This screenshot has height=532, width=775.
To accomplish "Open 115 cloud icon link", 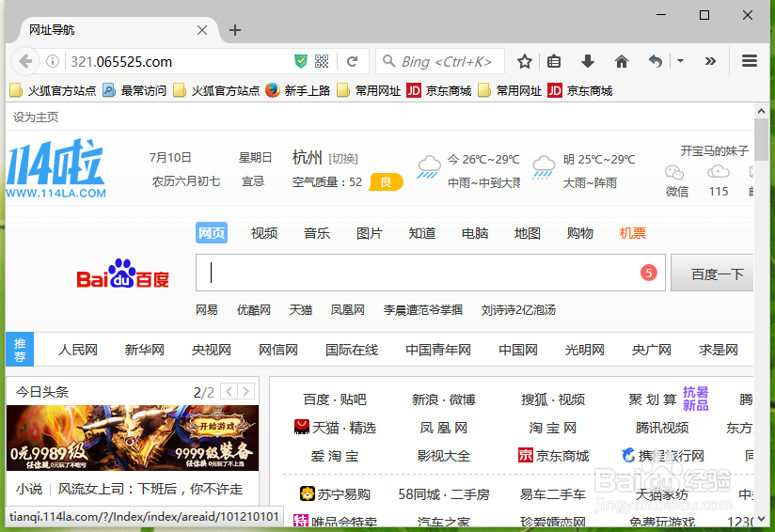I will pos(719,181).
